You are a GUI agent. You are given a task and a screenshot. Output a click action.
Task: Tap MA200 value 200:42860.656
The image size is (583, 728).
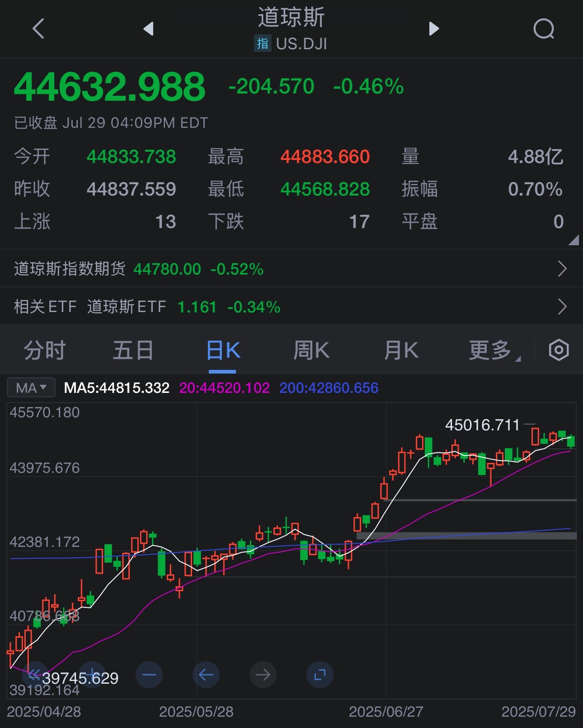pyautogui.click(x=329, y=387)
